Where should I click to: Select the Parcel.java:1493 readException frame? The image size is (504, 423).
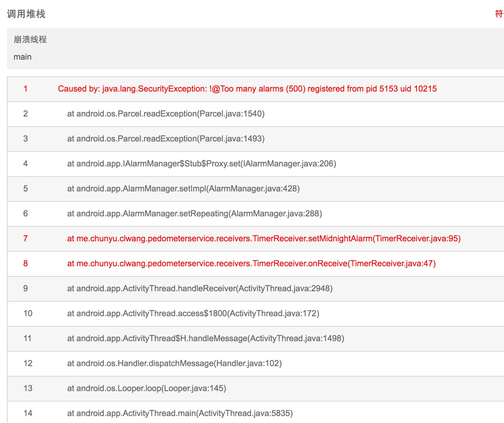tap(166, 139)
